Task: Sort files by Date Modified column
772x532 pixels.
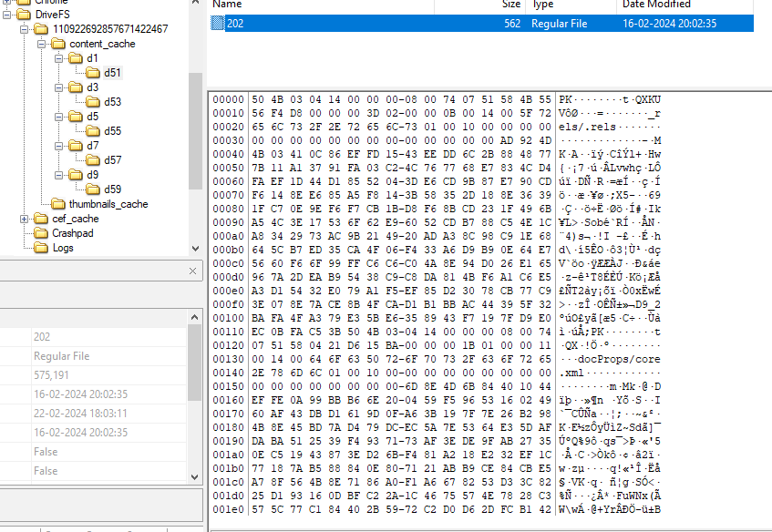Action: point(657,5)
